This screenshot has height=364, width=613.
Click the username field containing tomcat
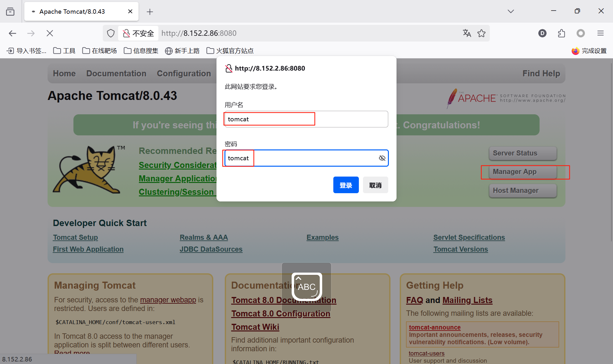click(306, 119)
